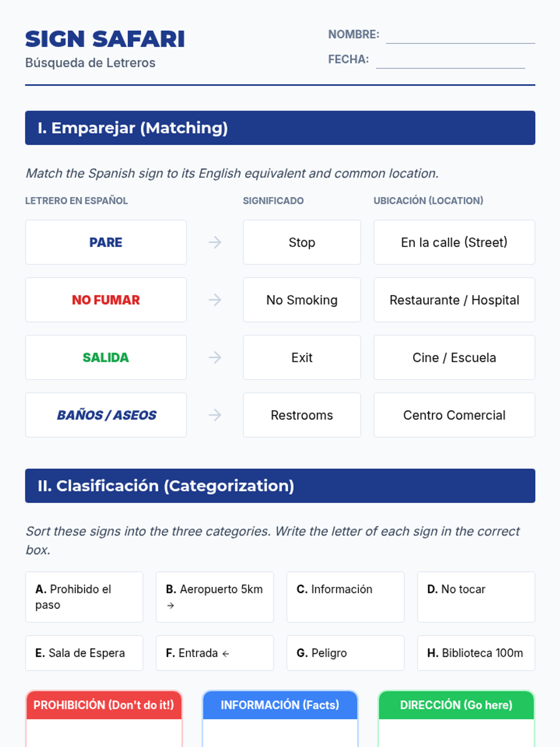Pick card G. Peligro
Viewport: 560px width, 747px height.
[x=345, y=653]
